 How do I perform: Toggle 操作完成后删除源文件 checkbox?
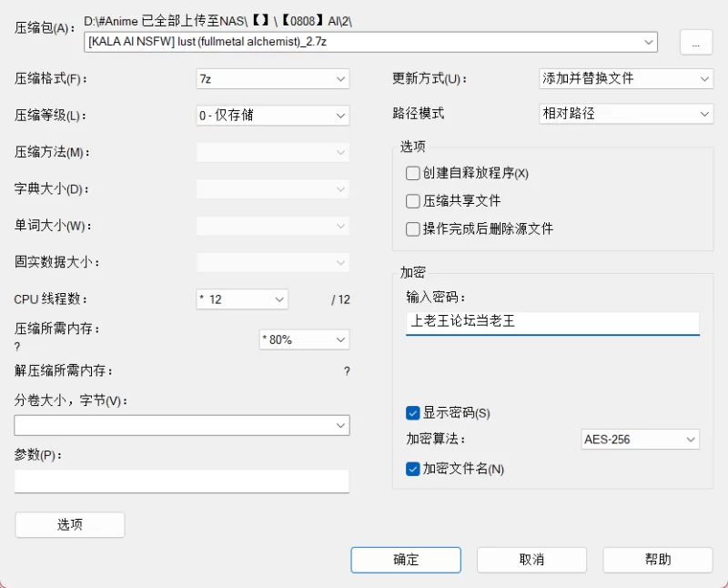click(x=413, y=228)
